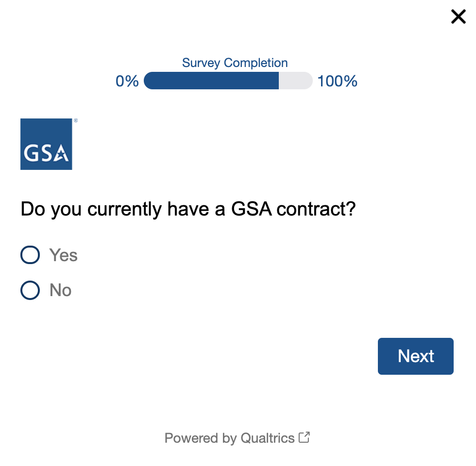Click the 100% progress label
Viewport: 476px width, 466px height.
coord(337,81)
